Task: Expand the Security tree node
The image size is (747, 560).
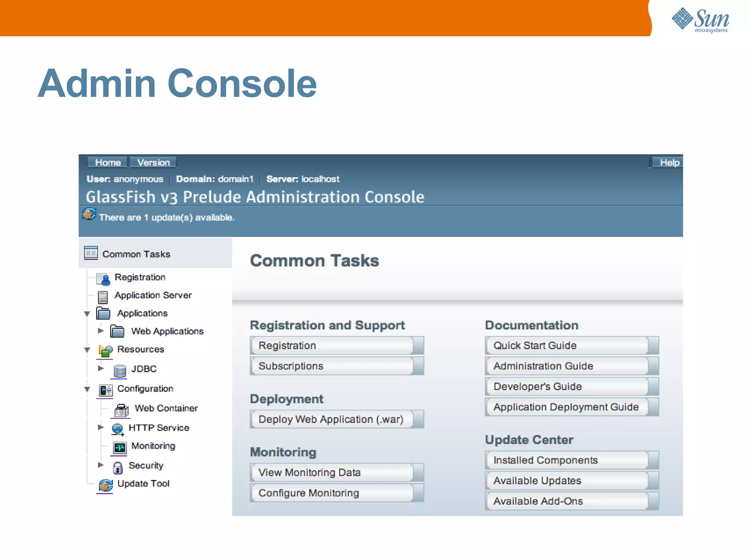Action: 101,465
